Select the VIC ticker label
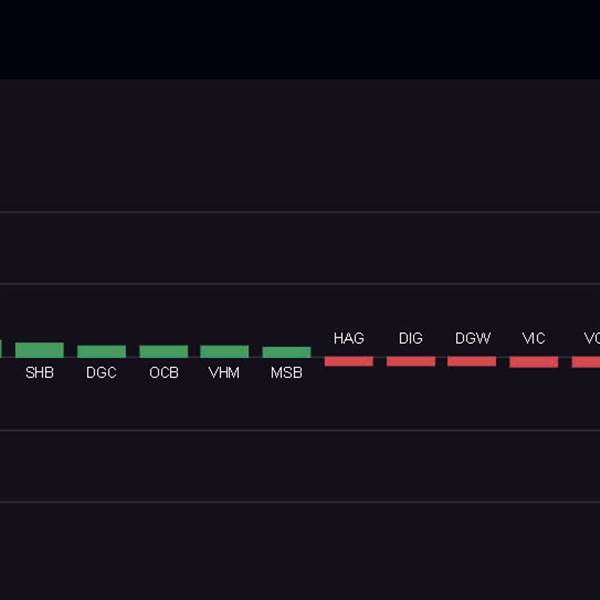This screenshot has width=600, height=600. pos(533,338)
